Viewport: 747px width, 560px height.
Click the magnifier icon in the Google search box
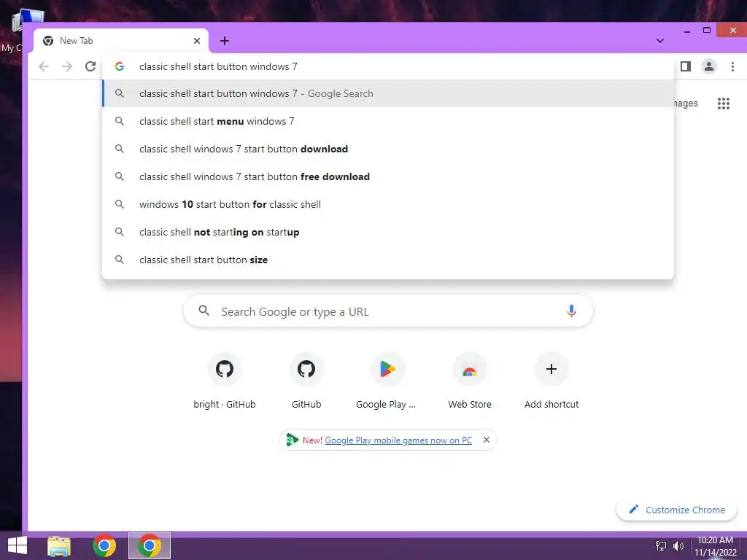tap(204, 311)
